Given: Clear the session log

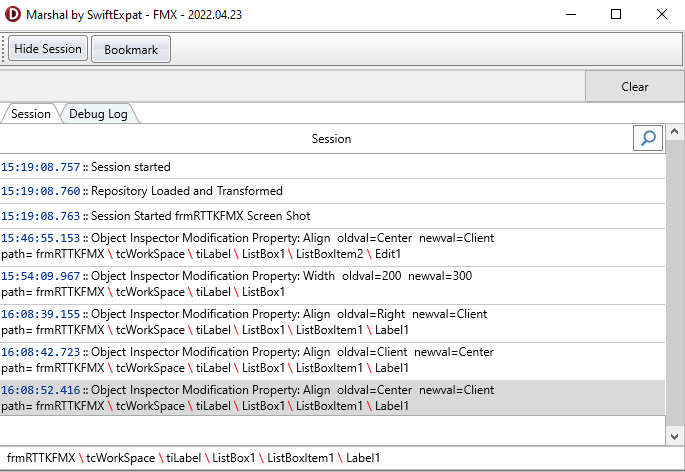Looking at the screenshot, I should point(634,87).
